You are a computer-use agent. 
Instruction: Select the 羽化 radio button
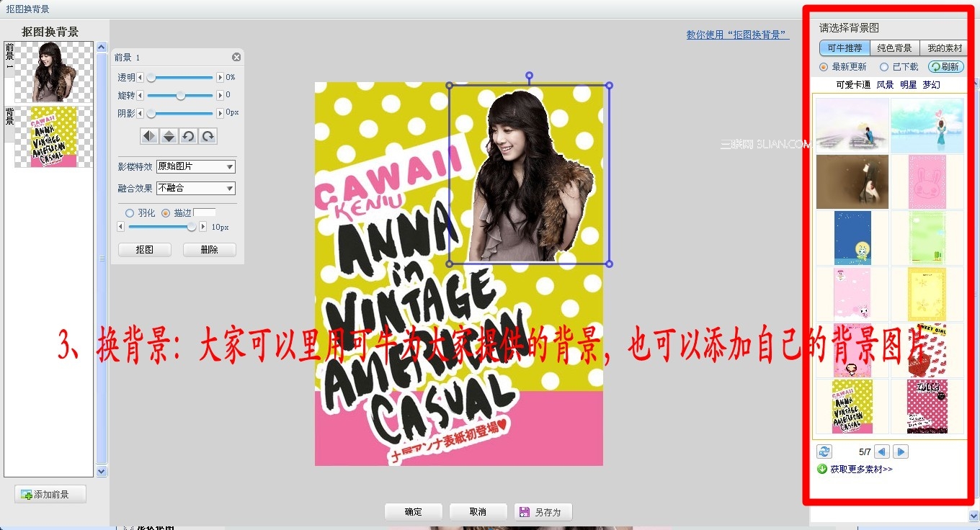[x=130, y=213]
